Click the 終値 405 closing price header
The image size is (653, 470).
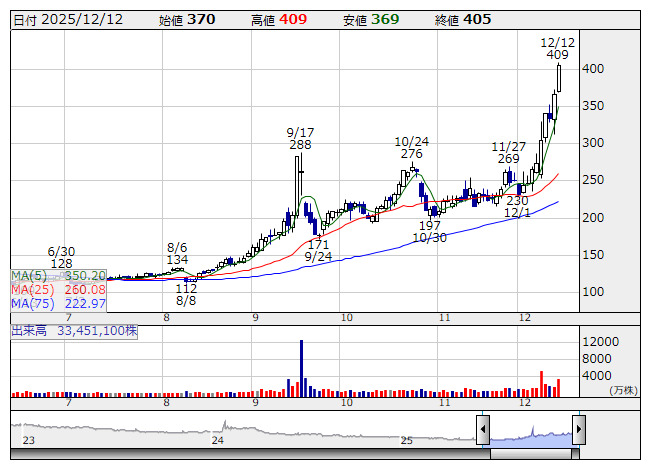(462, 19)
